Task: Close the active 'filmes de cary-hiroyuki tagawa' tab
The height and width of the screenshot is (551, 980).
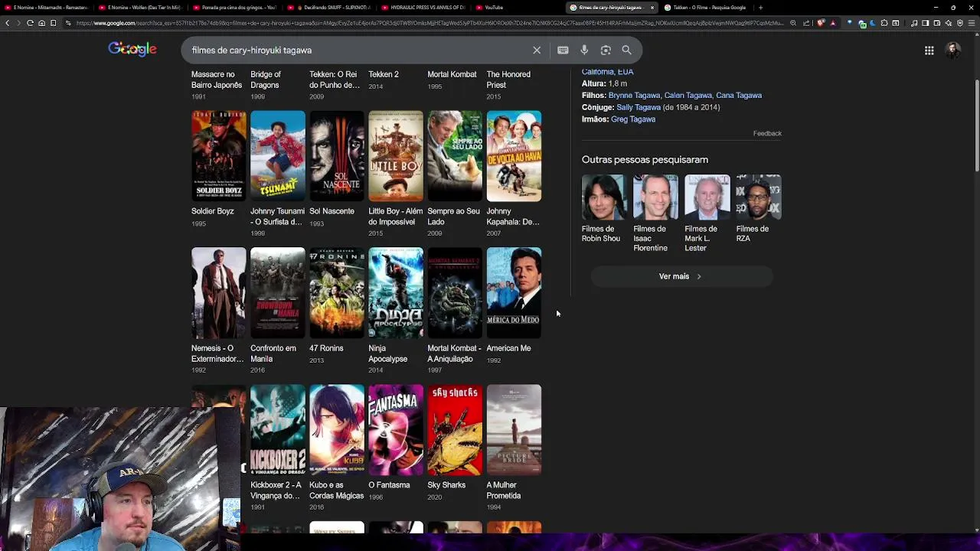Action: coord(652,8)
